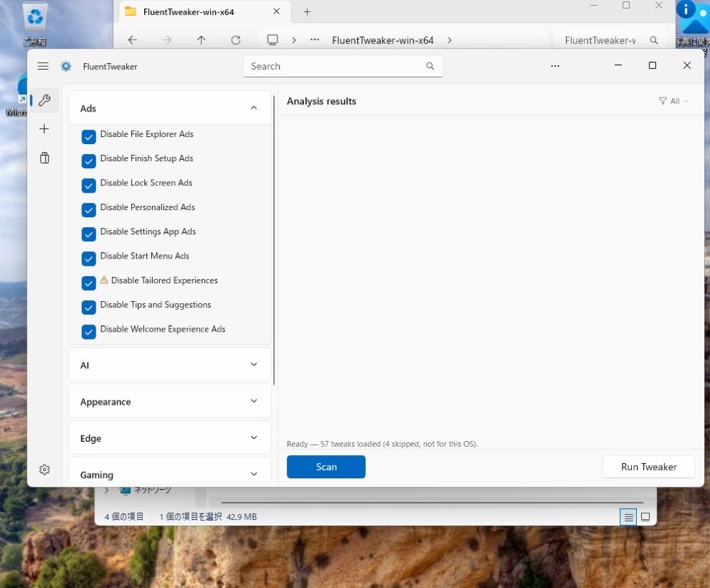Toggle Disable Start Menu Ads checkbox
The height and width of the screenshot is (588, 710).
(89, 258)
